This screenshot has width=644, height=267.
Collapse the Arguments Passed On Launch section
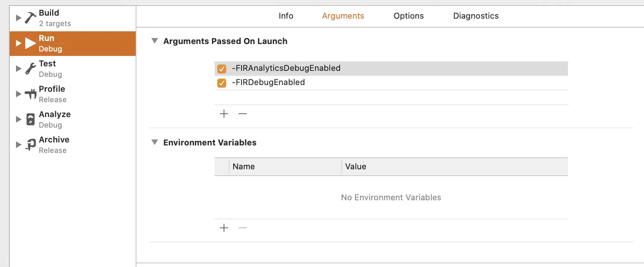pos(155,41)
